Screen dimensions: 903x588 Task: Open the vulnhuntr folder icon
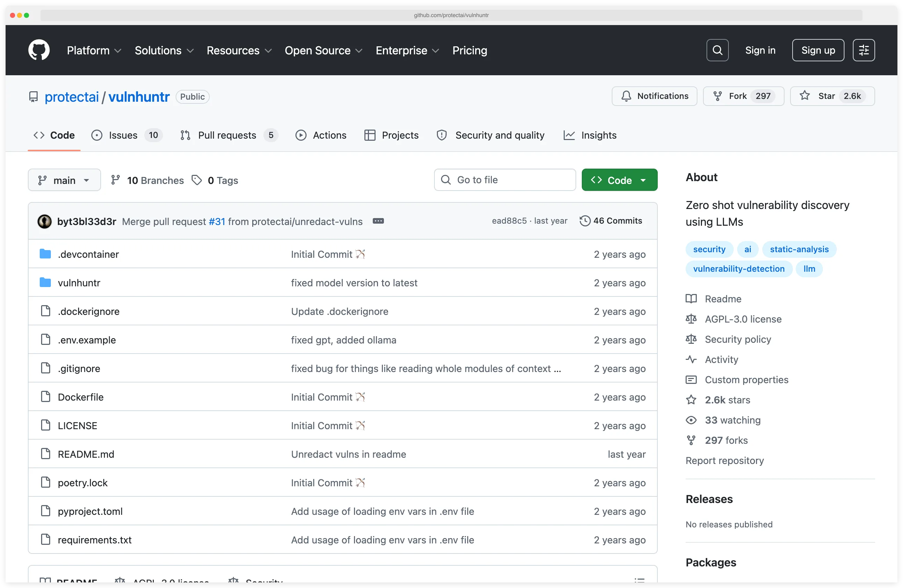tap(46, 282)
